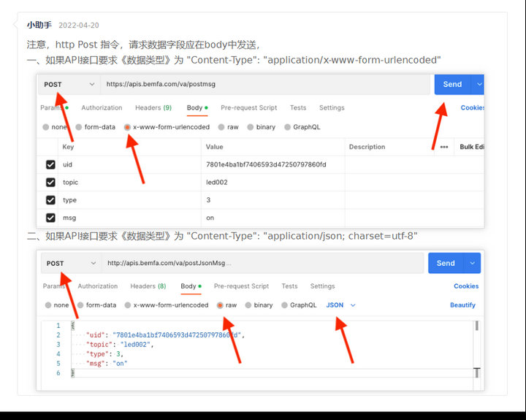Click the postmsg URL input field
This screenshot has width=526, height=420.
click(x=264, y=85)
